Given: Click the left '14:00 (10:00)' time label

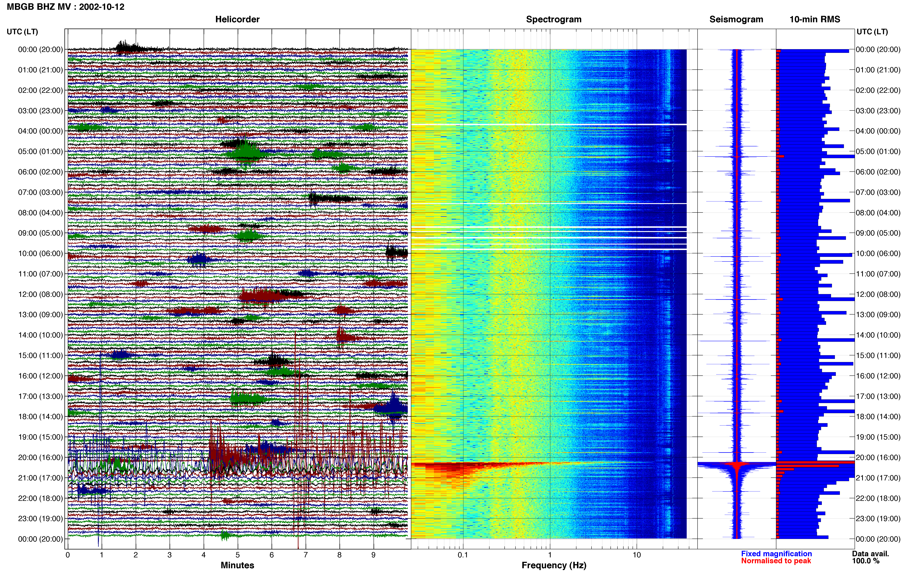Looking at the screenshot, I should (x=41, y=335).
